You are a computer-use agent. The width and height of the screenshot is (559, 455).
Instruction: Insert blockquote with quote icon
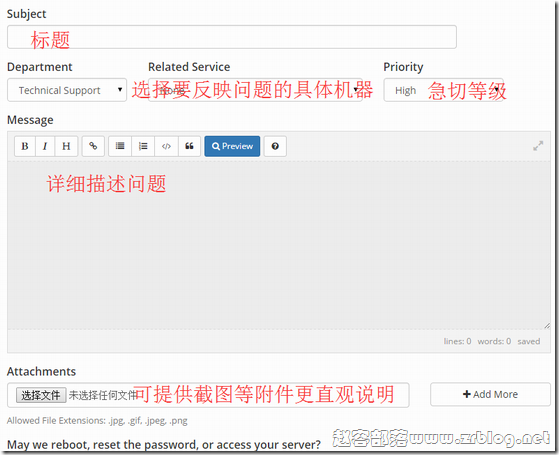click(x=189, y=146)
